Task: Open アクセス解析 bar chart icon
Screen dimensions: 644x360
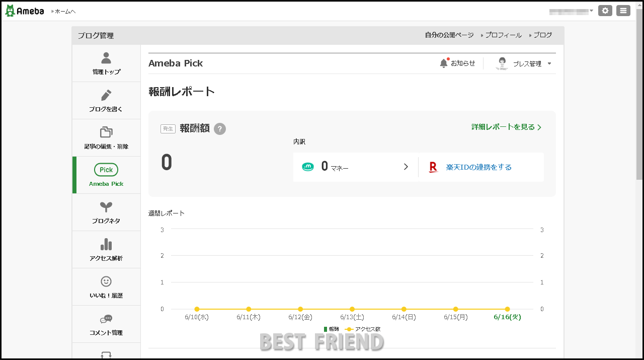Action: click(x=106, y=244)
